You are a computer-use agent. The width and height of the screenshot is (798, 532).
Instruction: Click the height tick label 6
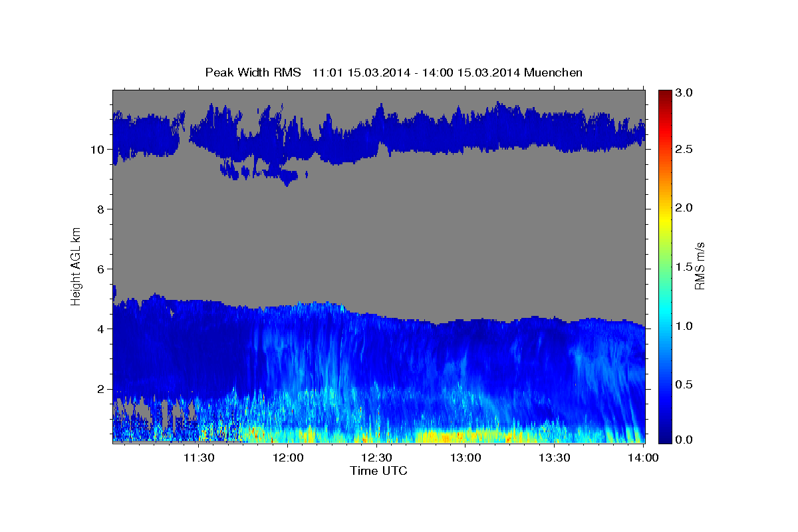click(x=100, y=269)
